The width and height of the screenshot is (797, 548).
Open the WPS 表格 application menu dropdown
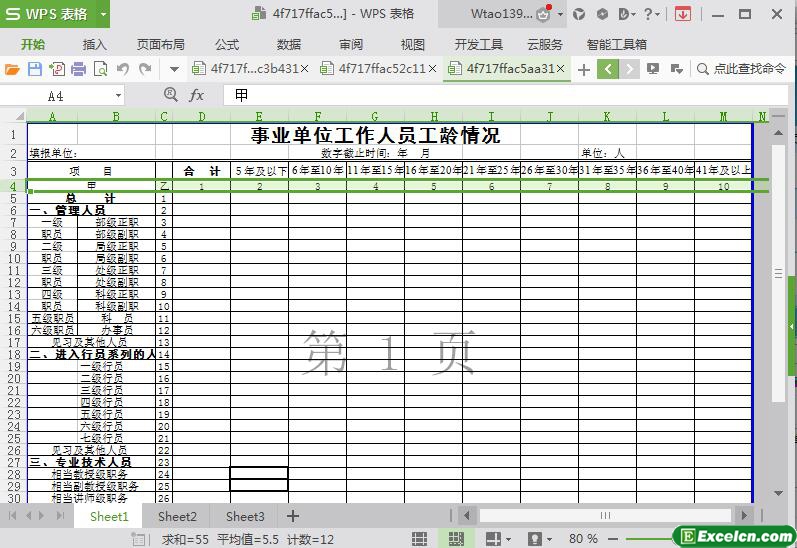coord(103,14)
